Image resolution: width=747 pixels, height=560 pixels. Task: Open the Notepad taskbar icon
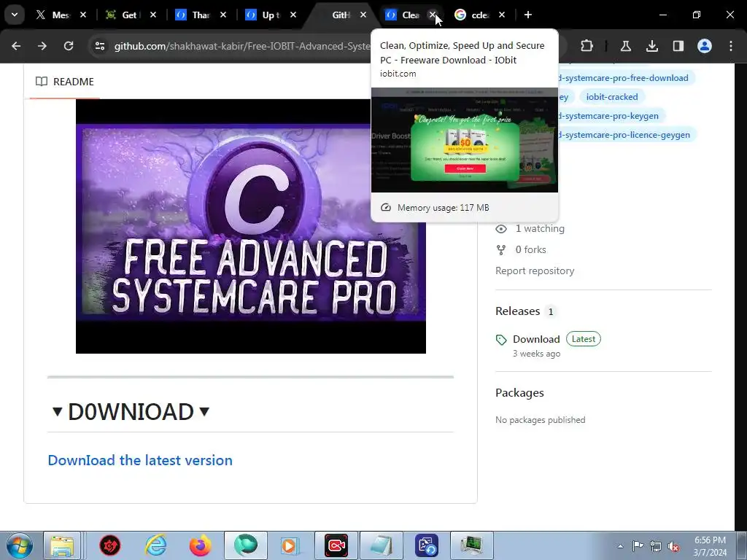381,545
